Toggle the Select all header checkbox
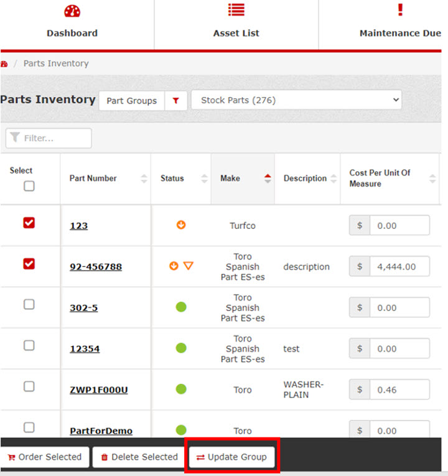 (x=29, y=186)
